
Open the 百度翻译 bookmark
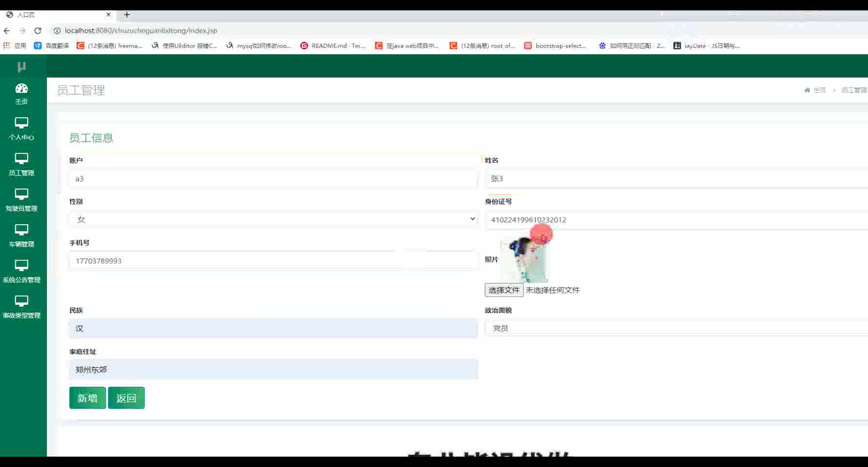51,46
